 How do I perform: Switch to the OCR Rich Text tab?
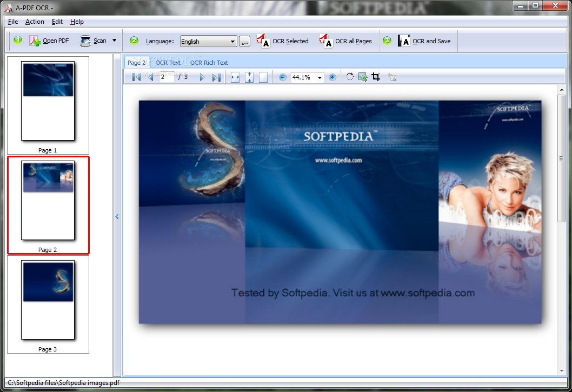click(209, 62)
